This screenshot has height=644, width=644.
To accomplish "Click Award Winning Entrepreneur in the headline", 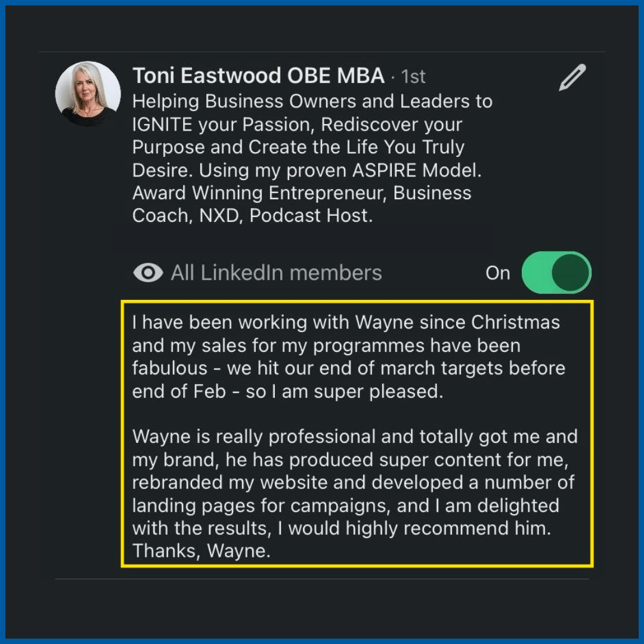I will [x=259, y=193].
